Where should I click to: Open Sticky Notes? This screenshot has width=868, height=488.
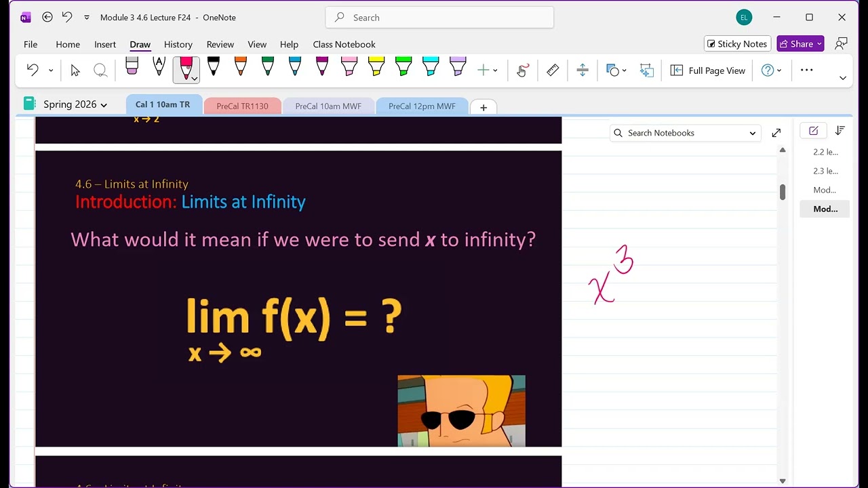737,44
